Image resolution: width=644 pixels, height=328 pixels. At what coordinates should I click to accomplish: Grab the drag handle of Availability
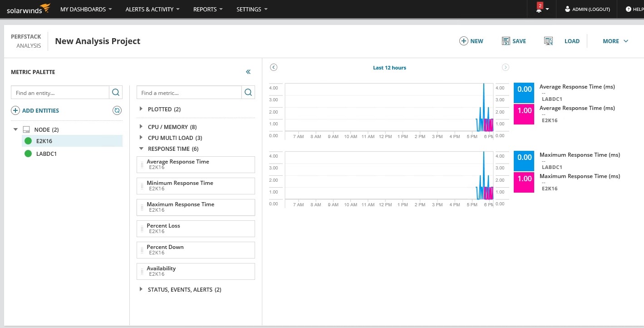tap(142, 271)
